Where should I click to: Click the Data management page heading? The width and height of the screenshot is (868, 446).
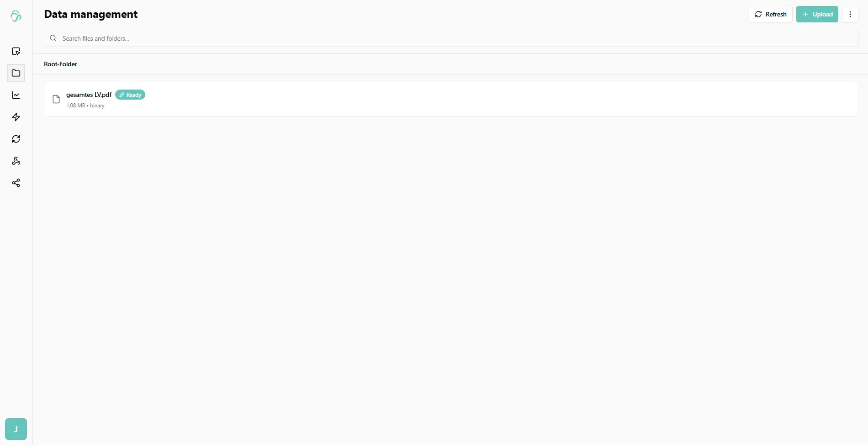(x=91, y=14)
